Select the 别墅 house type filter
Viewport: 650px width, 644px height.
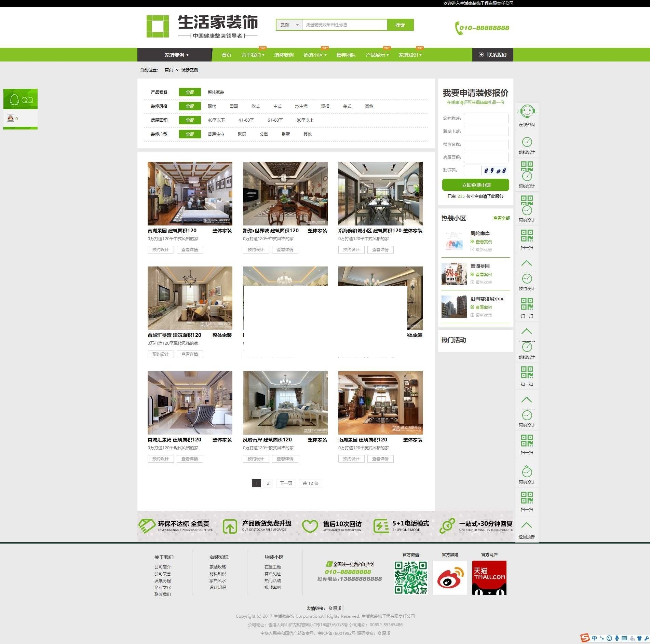pyautogui.click(x=285, y=134)
